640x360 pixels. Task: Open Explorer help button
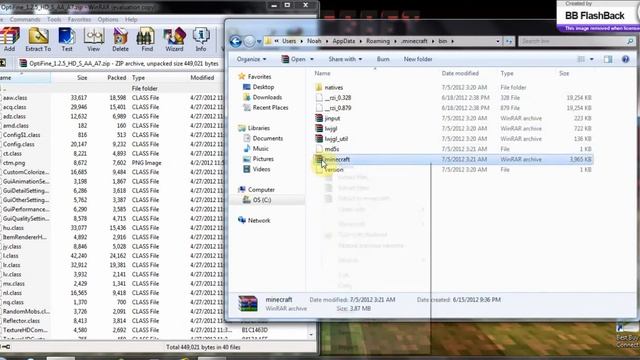click(625, 59)
